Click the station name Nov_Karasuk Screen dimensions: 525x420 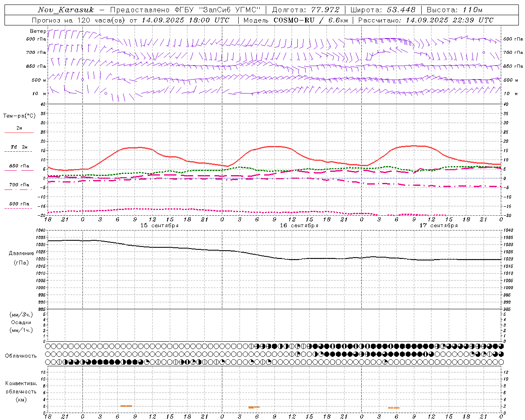point(66,10)
